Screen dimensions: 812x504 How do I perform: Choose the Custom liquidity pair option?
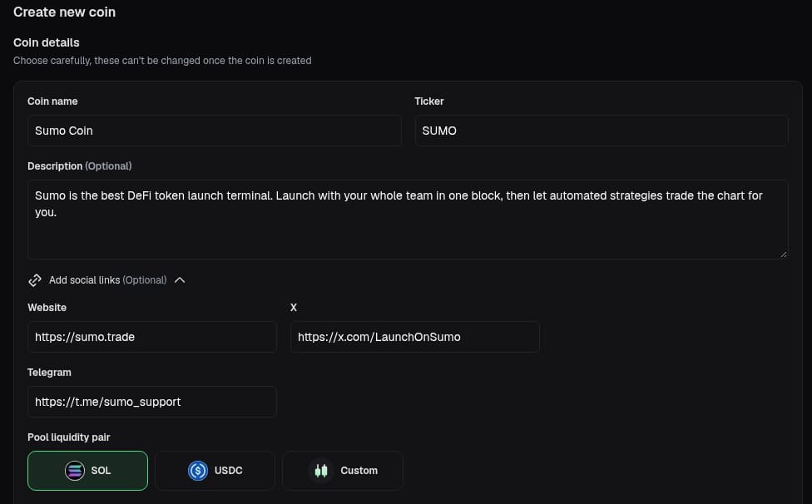tap(343, 471)
